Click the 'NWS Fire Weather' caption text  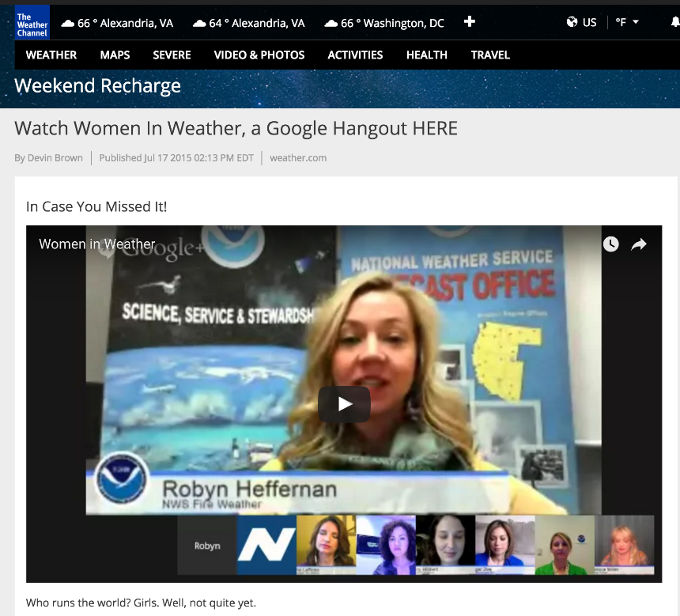(x=212, y=504)
